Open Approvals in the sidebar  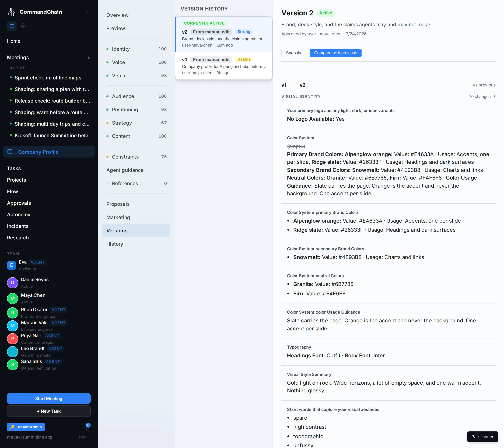[x=19, y=203]
